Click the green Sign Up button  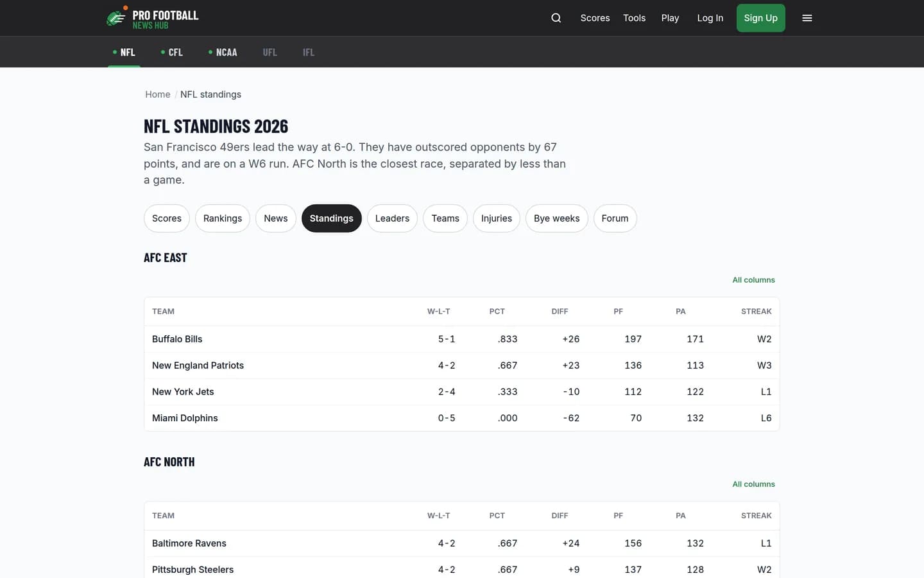coord(760,18)
